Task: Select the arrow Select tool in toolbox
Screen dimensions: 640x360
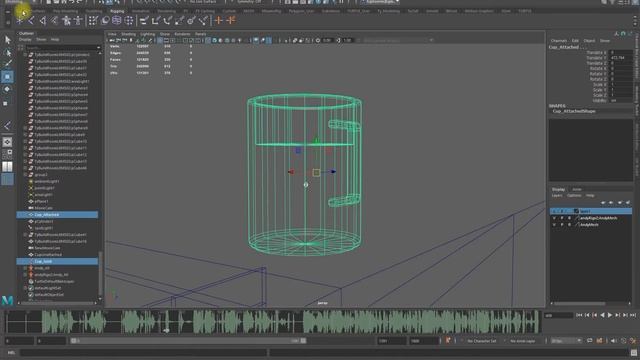Action: point(7,40)
